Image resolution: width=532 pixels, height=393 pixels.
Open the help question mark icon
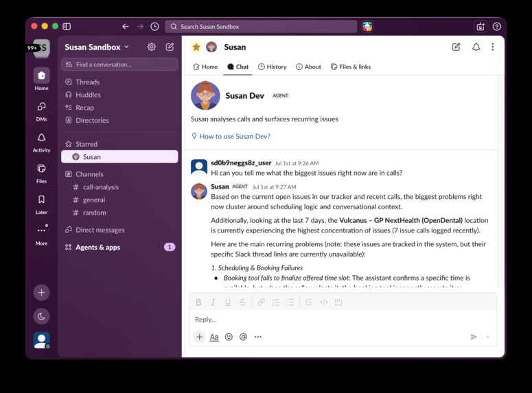click(x=497, y=27)
